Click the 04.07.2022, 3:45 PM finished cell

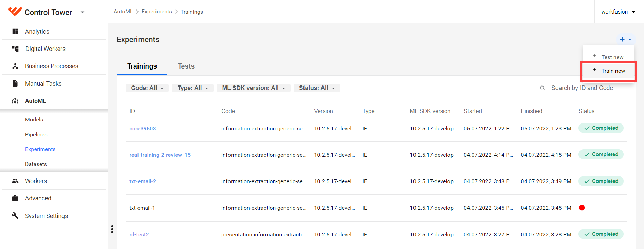tap(546, 208)
